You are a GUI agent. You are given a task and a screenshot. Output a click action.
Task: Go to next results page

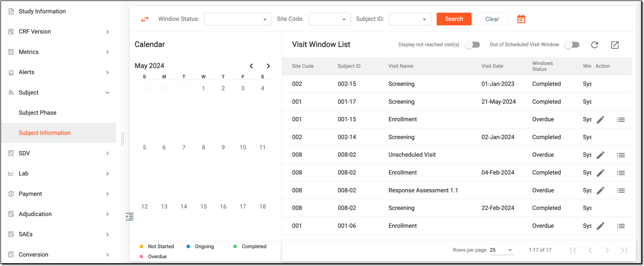607,250
